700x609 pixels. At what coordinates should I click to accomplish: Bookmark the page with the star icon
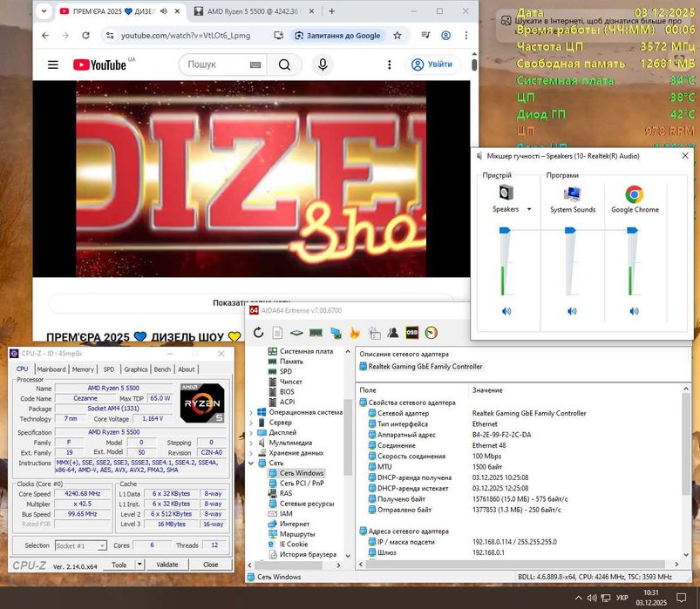point(398,35)
